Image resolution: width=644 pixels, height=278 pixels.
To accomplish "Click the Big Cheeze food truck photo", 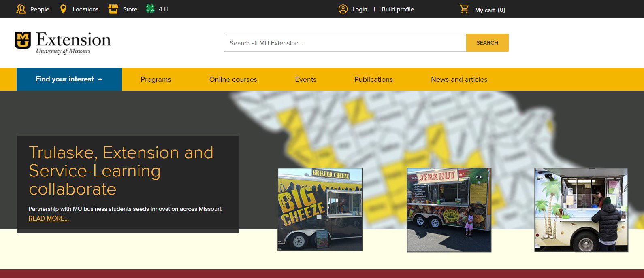I will pyautogui.click(x=320, y=210).
